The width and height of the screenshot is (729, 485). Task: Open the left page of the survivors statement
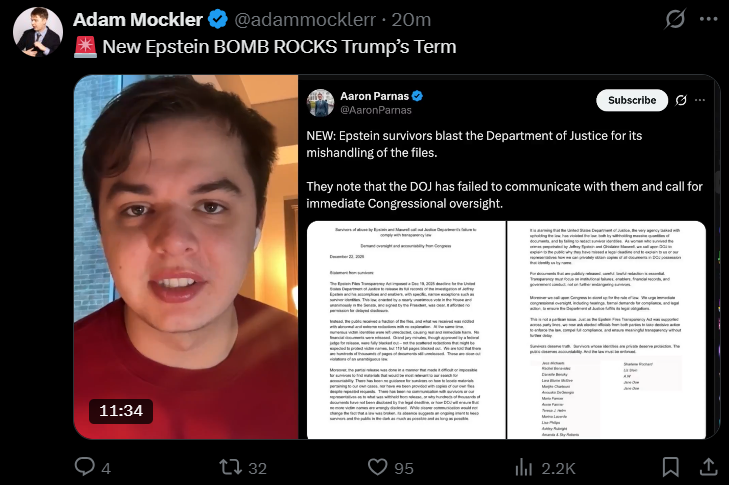[x=406, y=330]
